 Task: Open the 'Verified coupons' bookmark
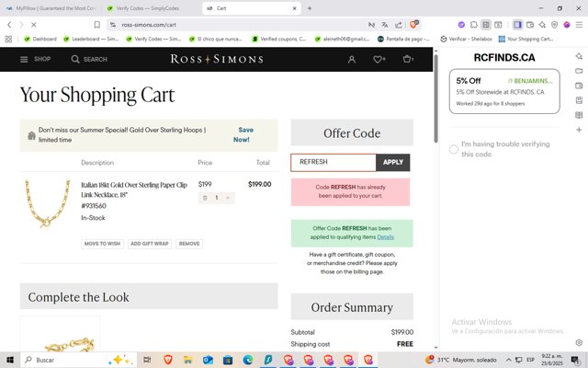tap(279, 39)
